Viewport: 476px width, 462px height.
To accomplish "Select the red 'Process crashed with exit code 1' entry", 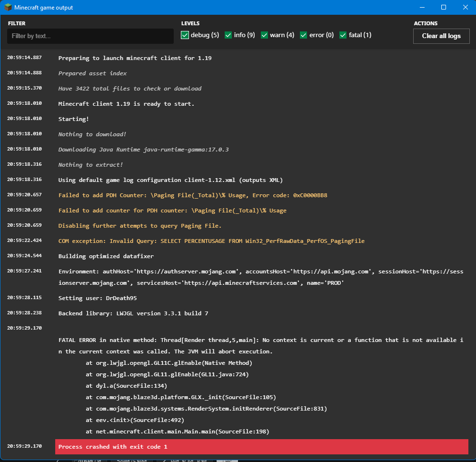I will click(x=261, y=447).
